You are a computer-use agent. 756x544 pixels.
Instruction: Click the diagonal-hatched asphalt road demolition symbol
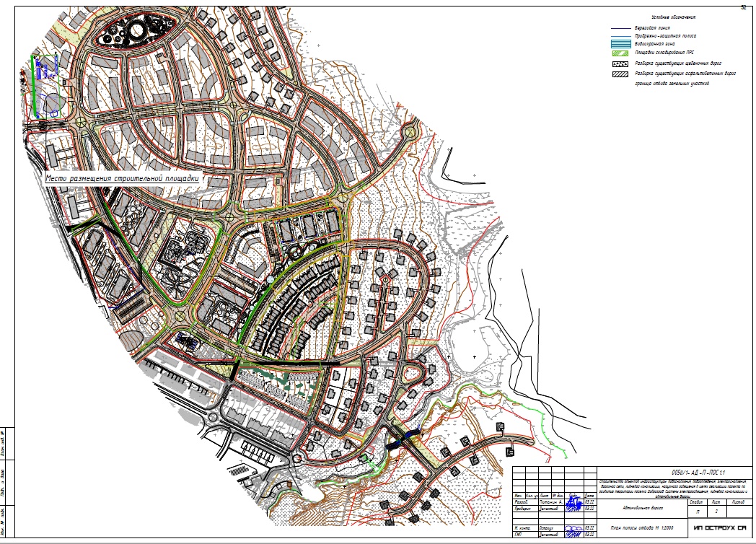(x=619, y=74)
